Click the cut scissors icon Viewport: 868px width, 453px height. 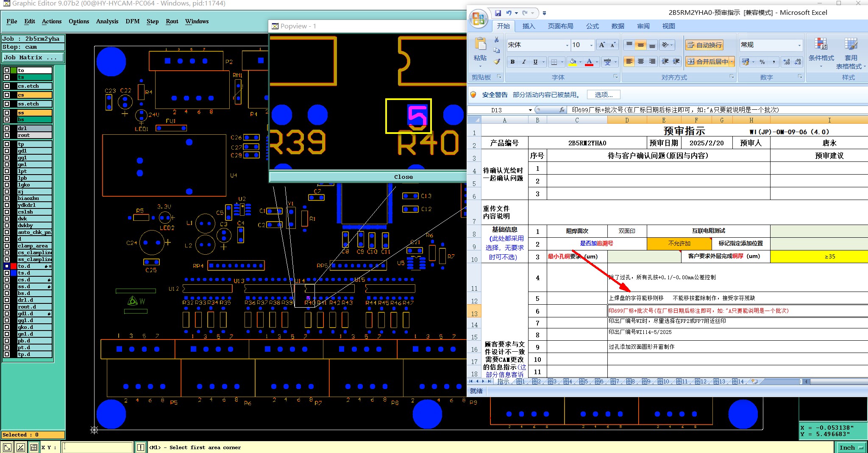click(496, 39)
